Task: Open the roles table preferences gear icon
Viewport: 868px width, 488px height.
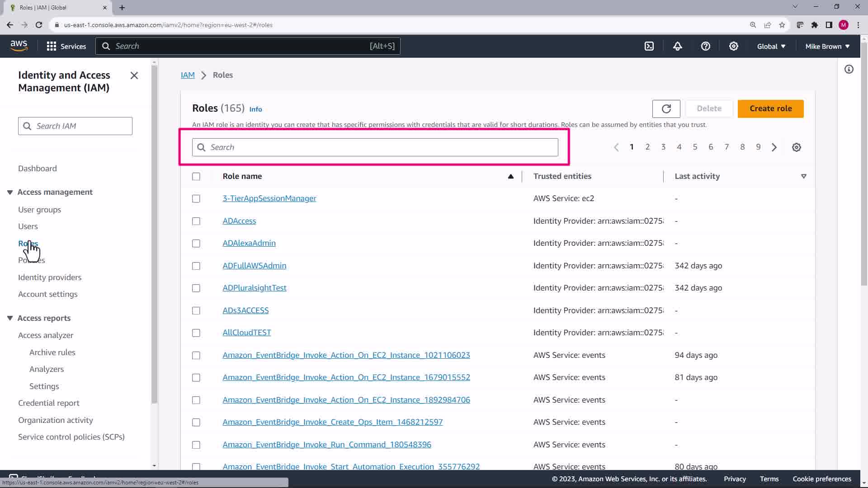Action: point(796,147)
